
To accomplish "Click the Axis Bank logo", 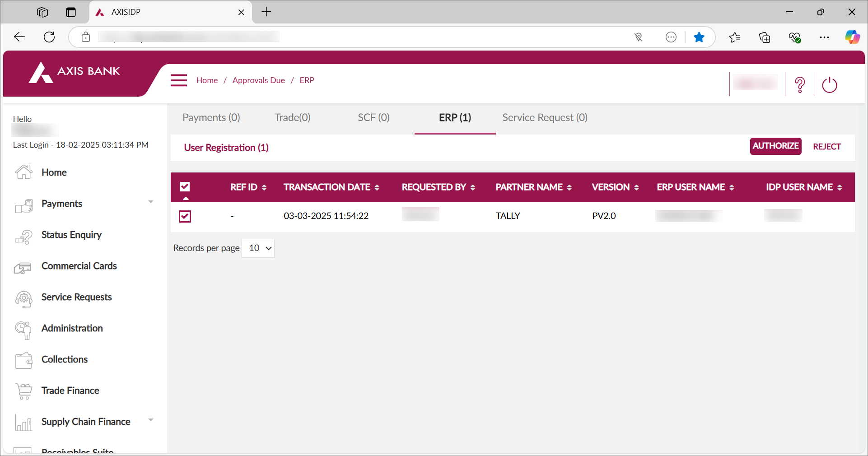I will pyautogui.click(x=75, y=72).
